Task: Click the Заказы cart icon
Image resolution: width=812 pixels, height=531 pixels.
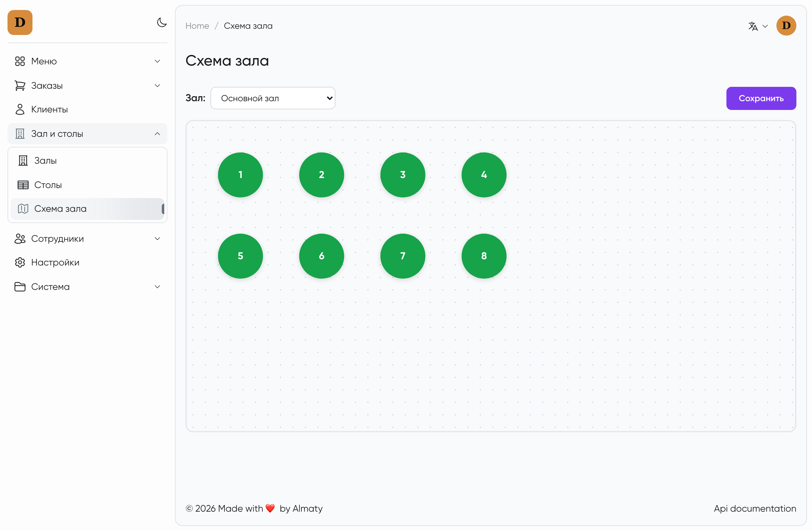Action: pos(20,86)
